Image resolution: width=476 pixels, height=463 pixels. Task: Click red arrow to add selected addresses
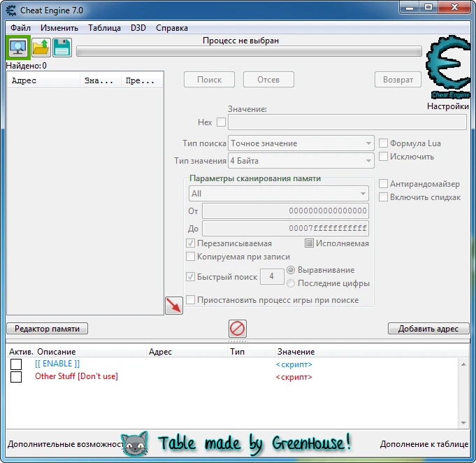click(x=174, y=306)
